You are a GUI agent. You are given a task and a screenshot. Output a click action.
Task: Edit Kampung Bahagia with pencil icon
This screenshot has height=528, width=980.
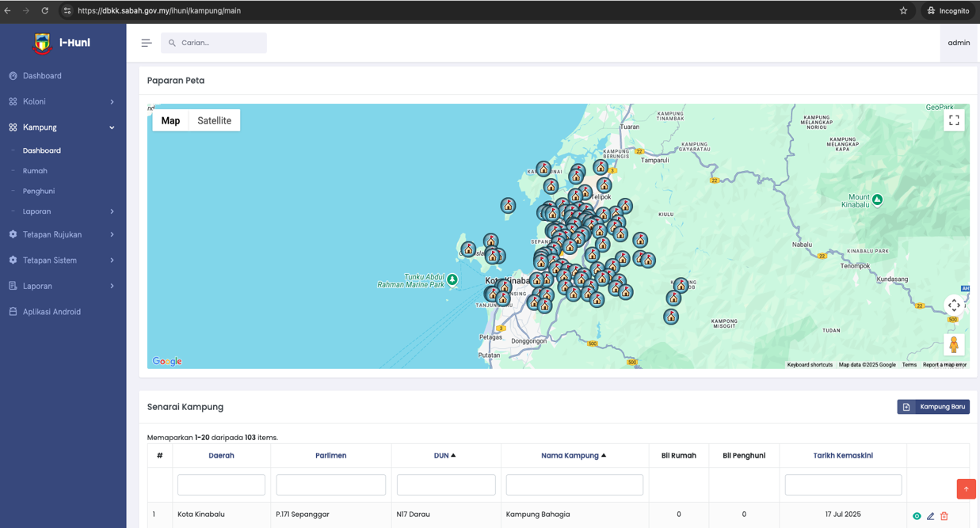930,516
